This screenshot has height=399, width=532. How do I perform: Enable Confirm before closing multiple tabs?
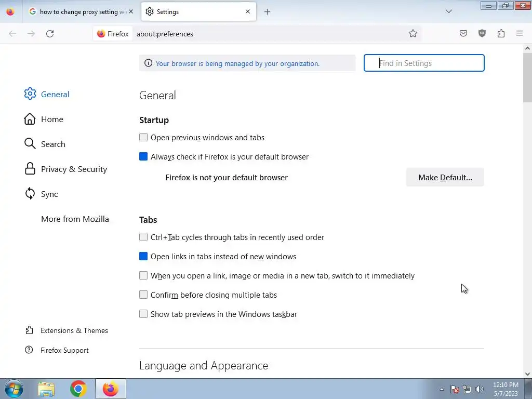point(143,295)
